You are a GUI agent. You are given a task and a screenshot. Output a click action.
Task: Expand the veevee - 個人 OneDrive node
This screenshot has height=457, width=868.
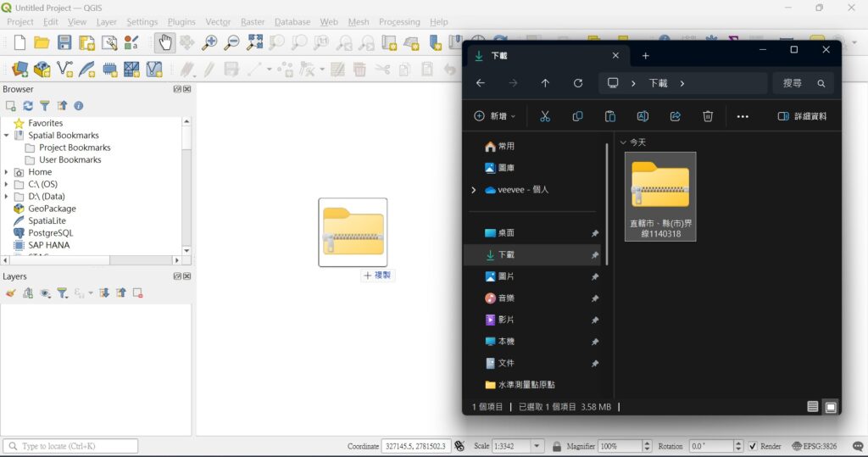click(x=473, y=190)
